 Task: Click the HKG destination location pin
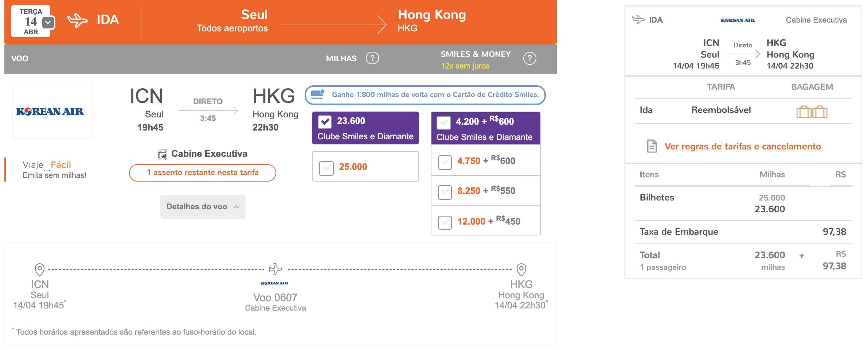(521, 270)
